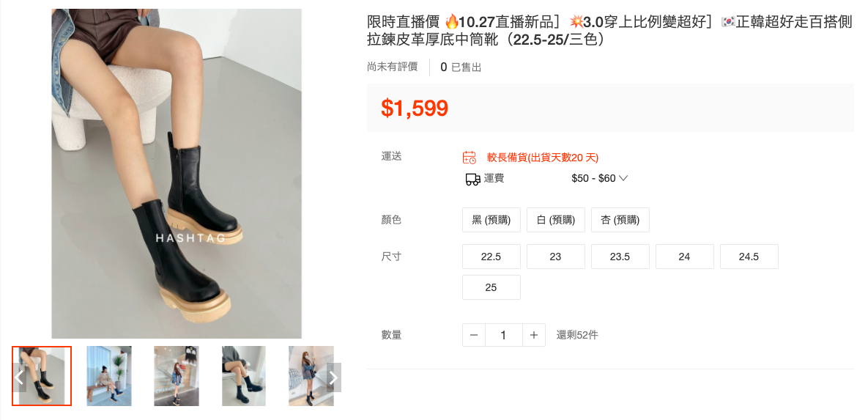Screen dimensions: 868x420
Task: Click the calendar pre-order icon
Action: click(470, 158)
